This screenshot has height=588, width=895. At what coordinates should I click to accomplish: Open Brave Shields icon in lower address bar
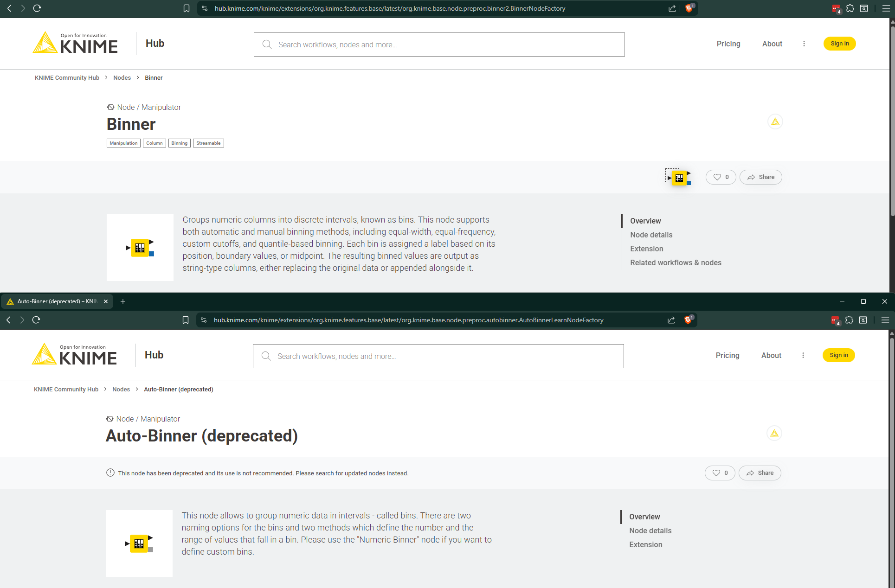pos(688,320)
